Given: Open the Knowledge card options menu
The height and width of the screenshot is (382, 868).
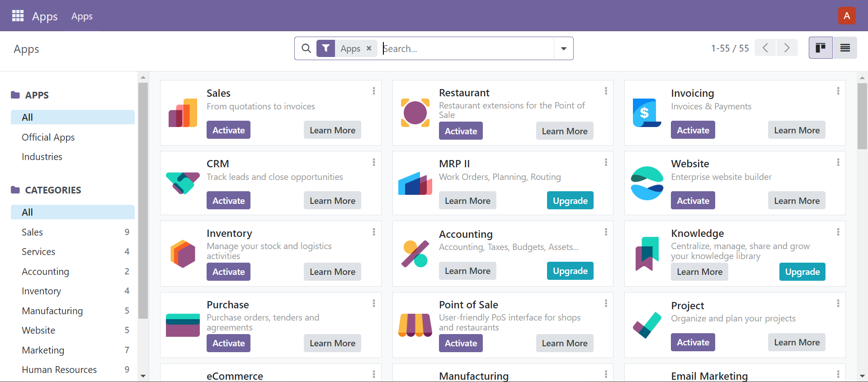Looking at the screenshot, I should [x=838, y=232].
